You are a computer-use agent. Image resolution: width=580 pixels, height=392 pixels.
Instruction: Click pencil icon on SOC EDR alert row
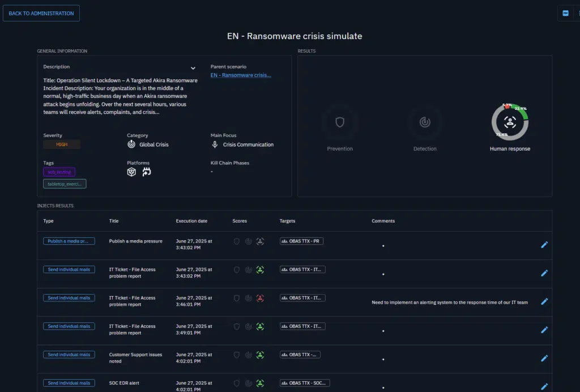tap(544, 386)
